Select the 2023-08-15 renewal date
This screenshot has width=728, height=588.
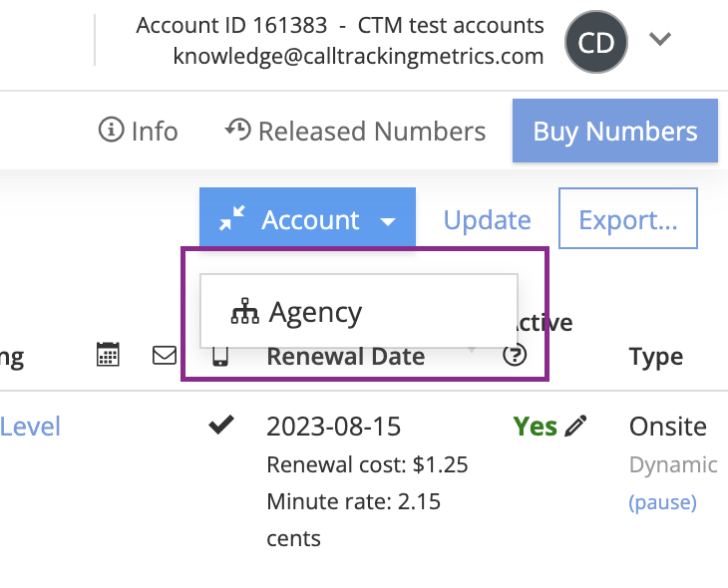tap(333, 427)
